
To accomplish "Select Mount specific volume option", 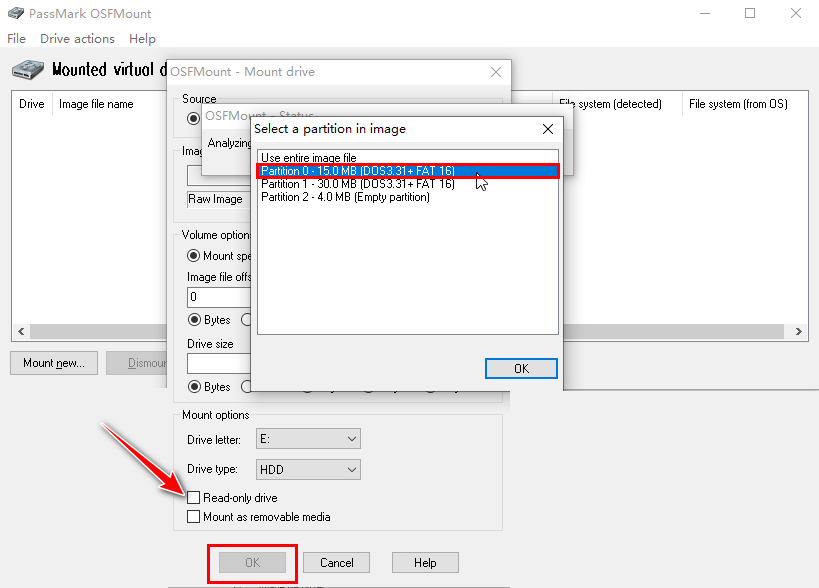I will pyautogui.click(x=192, y=256).
